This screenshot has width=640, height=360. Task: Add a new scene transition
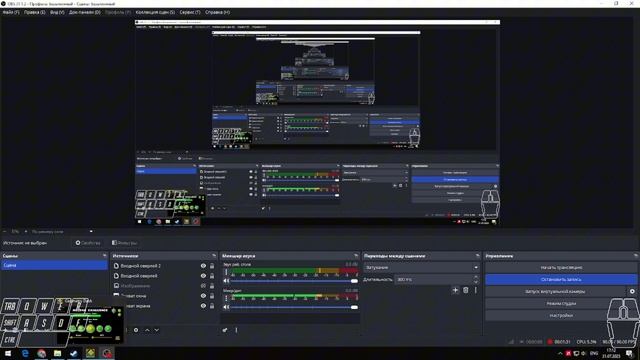(456, 290)
